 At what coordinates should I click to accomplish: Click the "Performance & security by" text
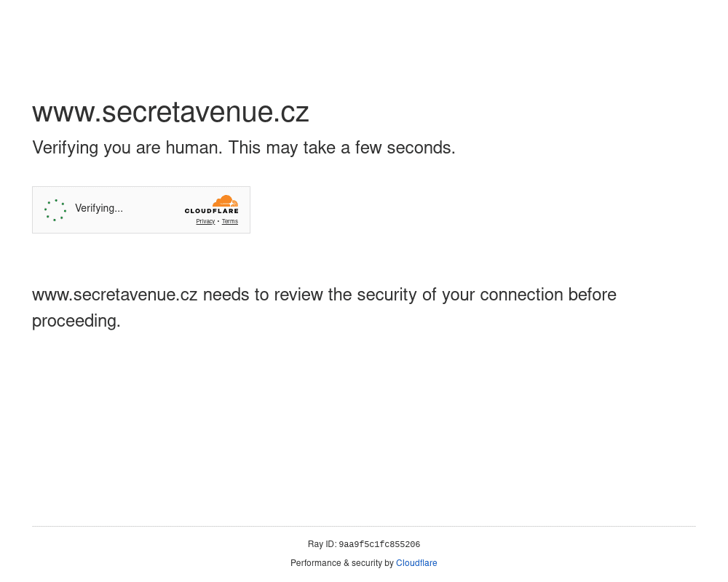pos(341,563)
